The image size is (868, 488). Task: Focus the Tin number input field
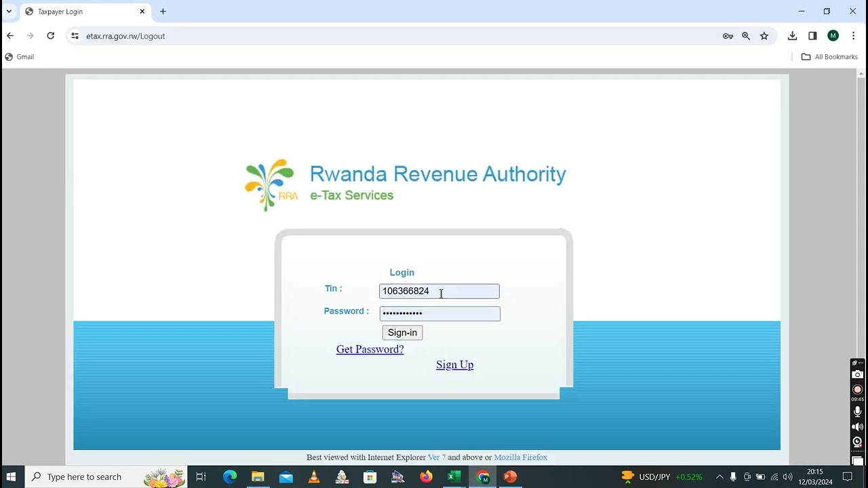click(439, 291)
